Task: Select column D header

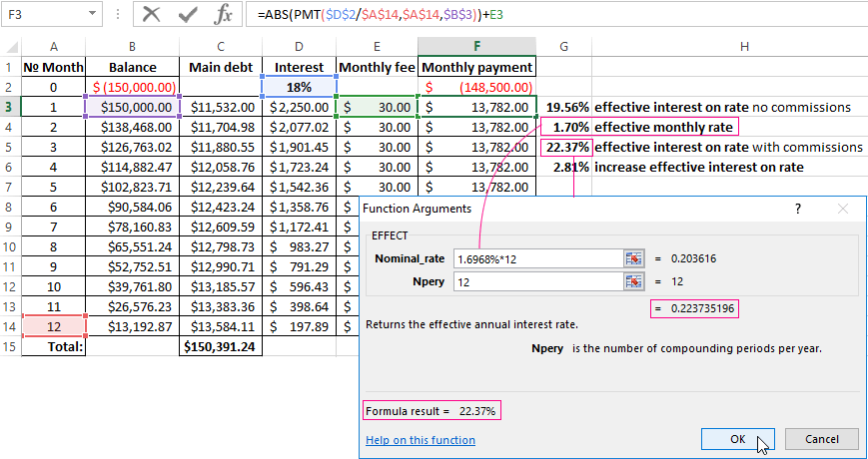Action: click(x=299, y=47)
